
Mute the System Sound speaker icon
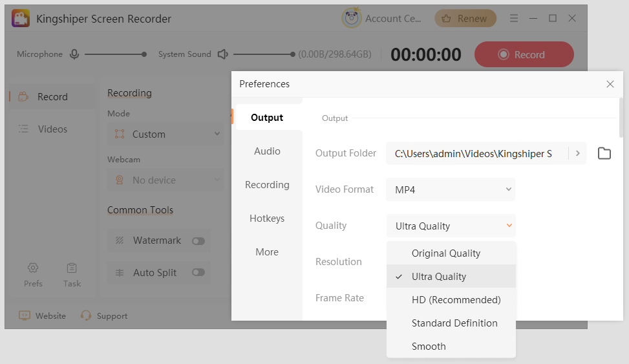tap(222, 54)
